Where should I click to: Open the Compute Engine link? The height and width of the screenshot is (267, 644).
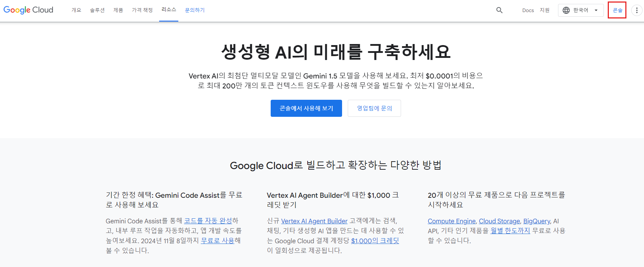pos(451,221)
